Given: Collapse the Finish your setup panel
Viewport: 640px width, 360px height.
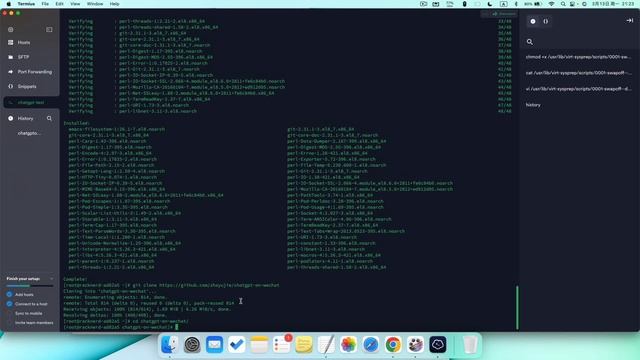Looking at the screenshot, I should [51, 279].
